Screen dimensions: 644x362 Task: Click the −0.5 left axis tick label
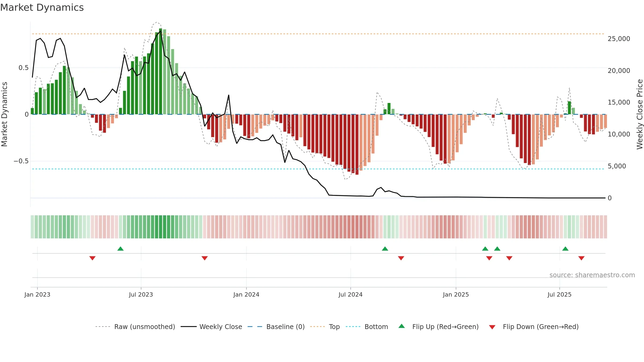coord(21,161)
